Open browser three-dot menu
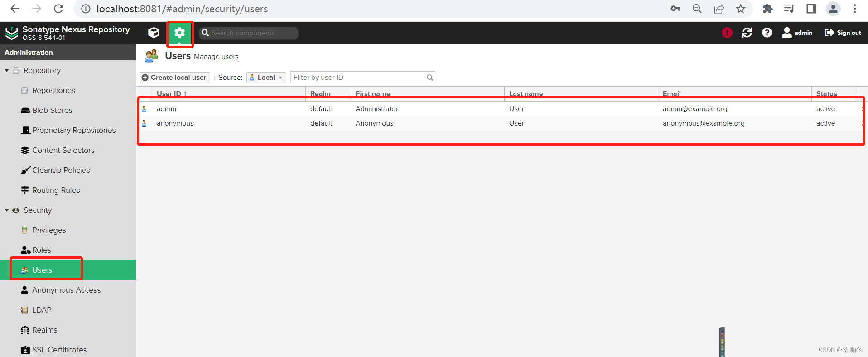The width and height of the screenshot is (868, 357). click(x=855, y=9)
